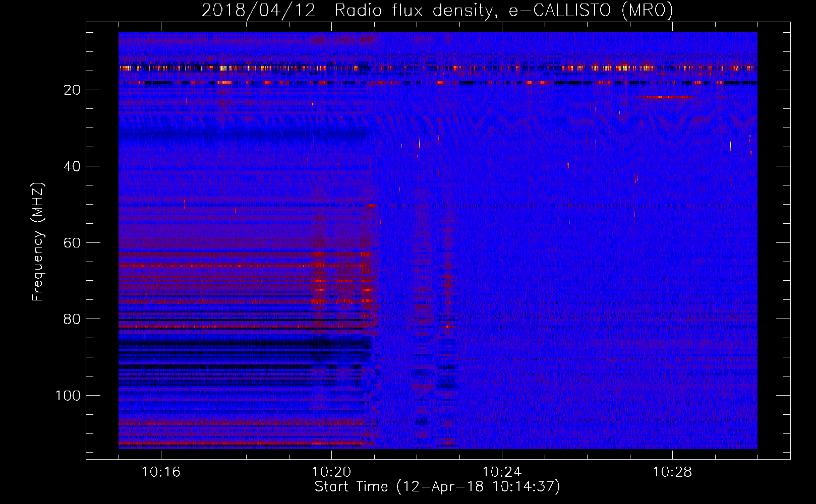The image size is (816, 504).
Task: Click the date '2018/04/12' in the title
Action: (x=259, y=11)
